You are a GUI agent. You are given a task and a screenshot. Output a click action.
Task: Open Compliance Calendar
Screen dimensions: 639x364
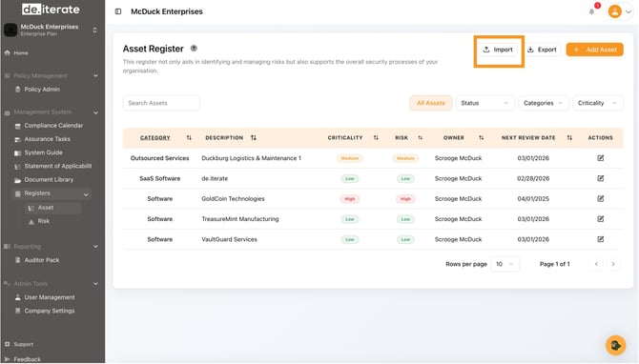[x=49, y=126]
